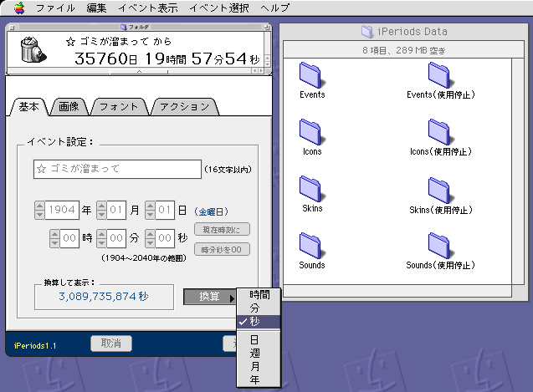This screenshot has height=392, width=533.
Task: Select the Icons folder
Action: click(x=312, y=138)
